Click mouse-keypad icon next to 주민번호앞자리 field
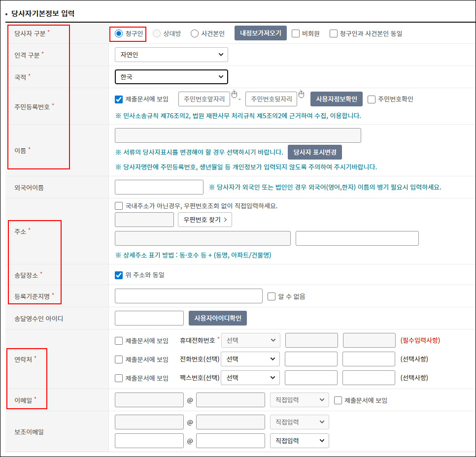The image size is (476, 457). (234, 95)
